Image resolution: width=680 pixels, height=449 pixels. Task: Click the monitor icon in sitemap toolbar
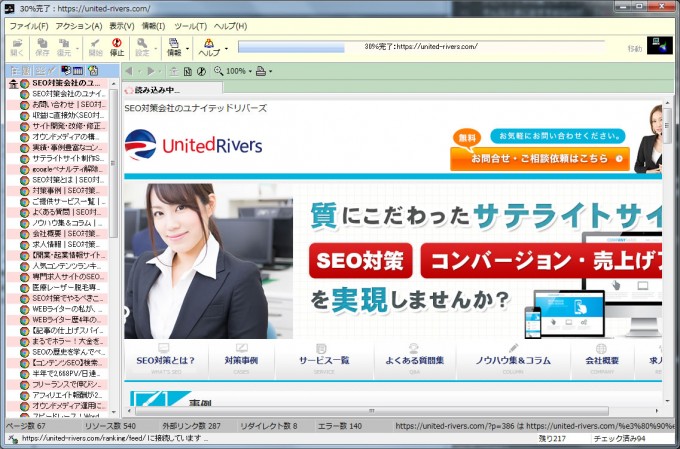[x=66, y=70]
